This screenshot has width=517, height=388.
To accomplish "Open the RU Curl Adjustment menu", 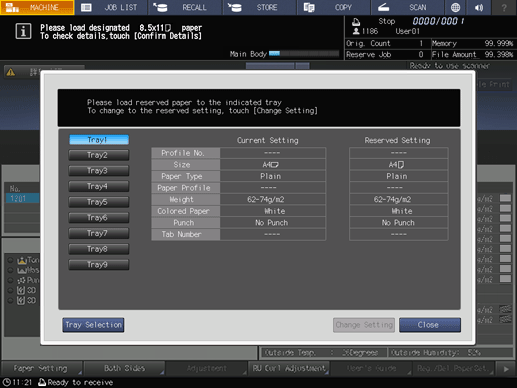I will coord(289,369).
